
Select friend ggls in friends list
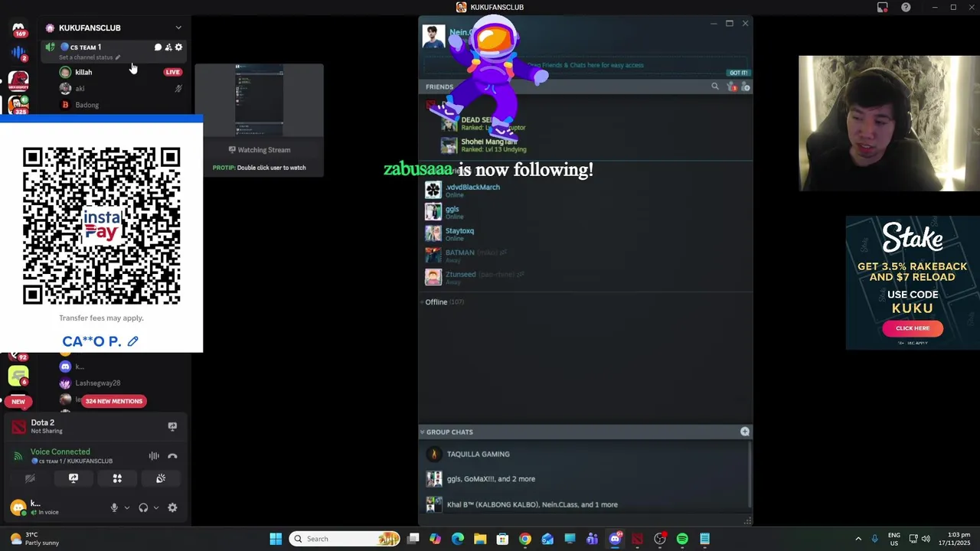coord(452,209)
